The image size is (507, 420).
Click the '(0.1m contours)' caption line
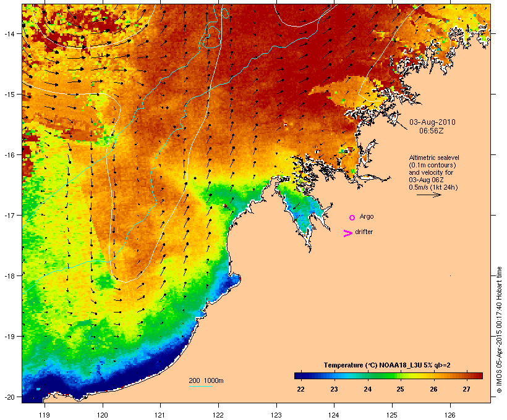[432, 165]
